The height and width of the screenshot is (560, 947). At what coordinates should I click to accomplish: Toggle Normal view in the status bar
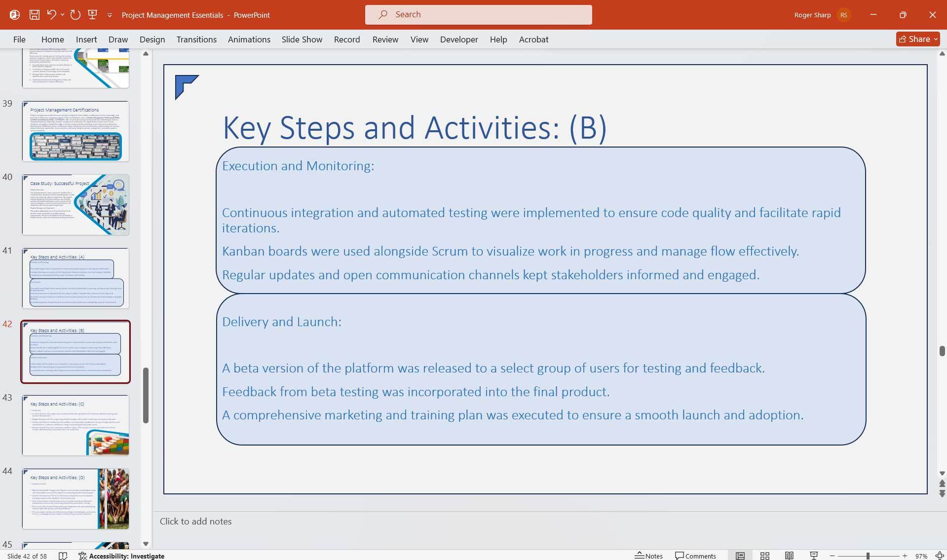pos(740,556)
